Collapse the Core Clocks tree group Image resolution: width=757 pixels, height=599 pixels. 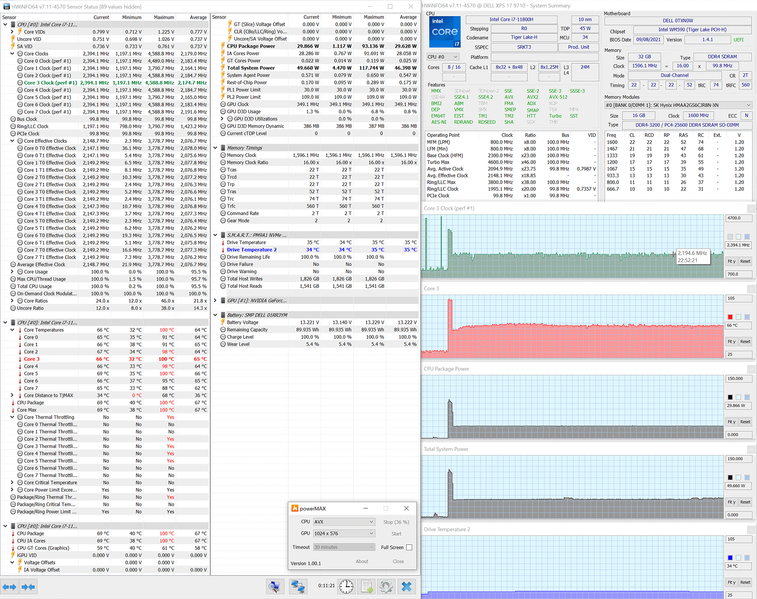pos(13,54)
